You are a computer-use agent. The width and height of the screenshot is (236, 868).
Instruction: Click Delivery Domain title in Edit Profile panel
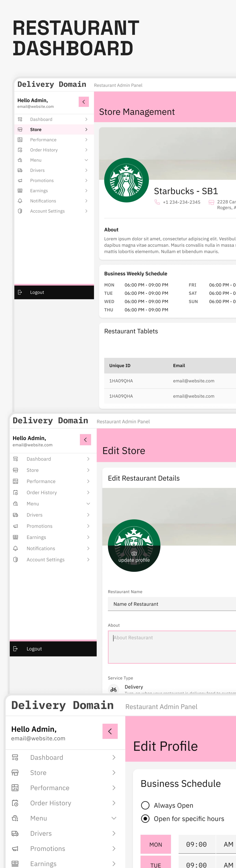pyautogui.click(x=62, y=705)
